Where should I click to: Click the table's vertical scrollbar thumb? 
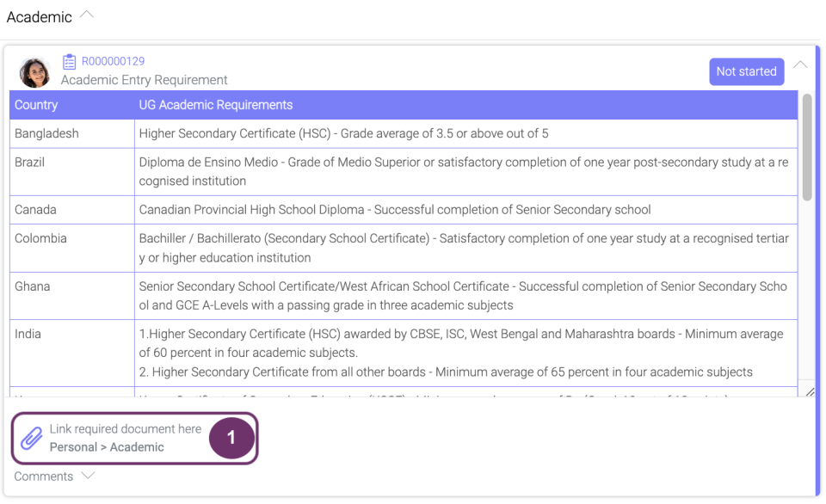click(807, 146)
